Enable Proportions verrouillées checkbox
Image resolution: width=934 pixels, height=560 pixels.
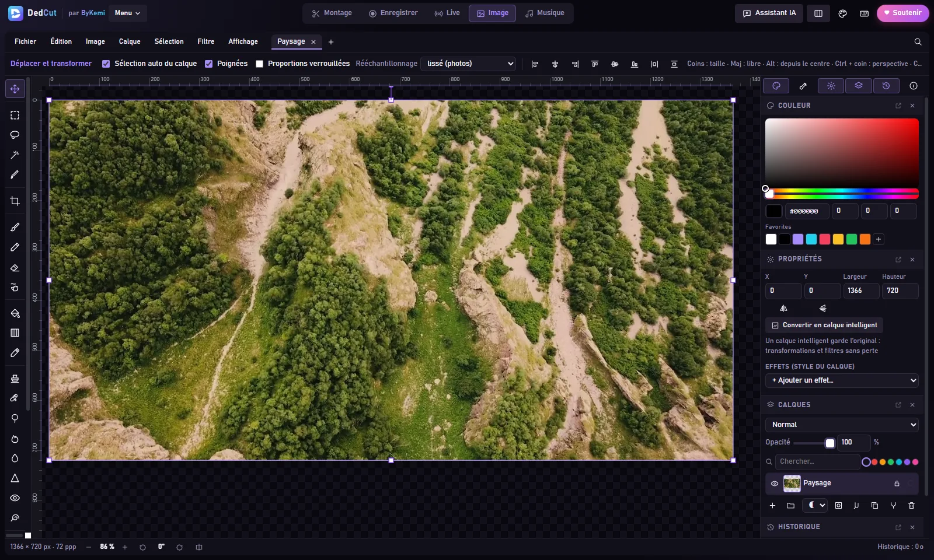point(259,64)
